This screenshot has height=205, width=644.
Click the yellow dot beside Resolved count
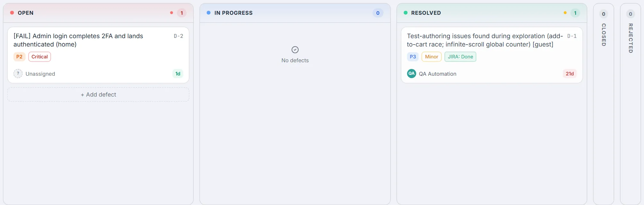[565, 13]
